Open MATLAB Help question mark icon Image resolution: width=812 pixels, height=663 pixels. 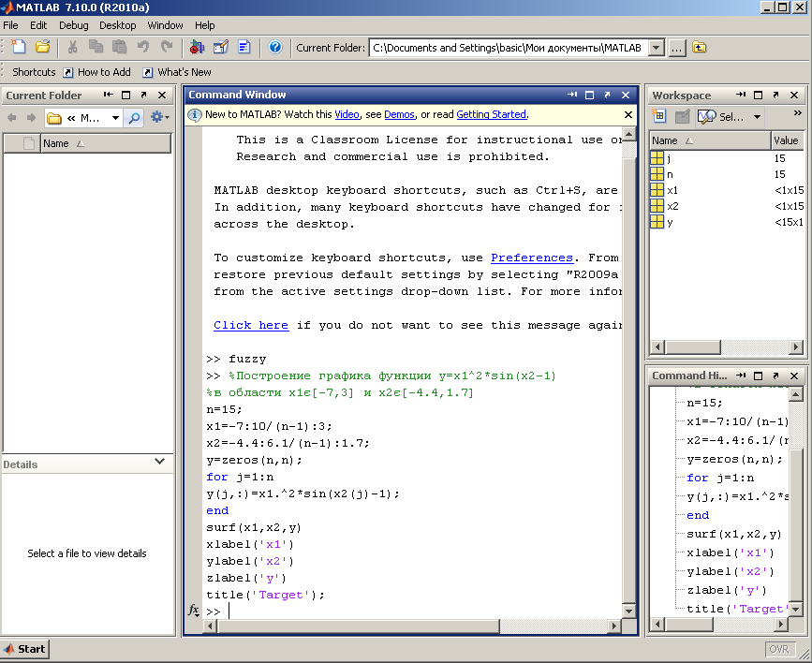275,47
